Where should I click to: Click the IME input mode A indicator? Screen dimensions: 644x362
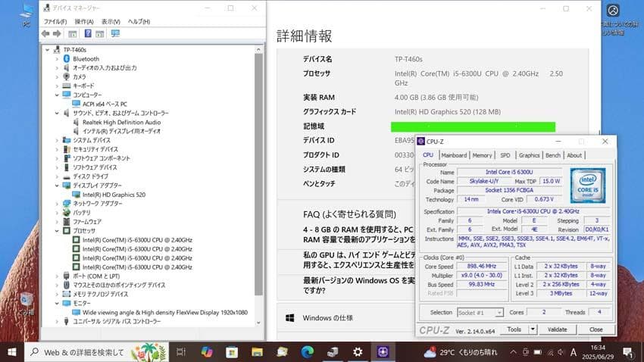(574, 352)
